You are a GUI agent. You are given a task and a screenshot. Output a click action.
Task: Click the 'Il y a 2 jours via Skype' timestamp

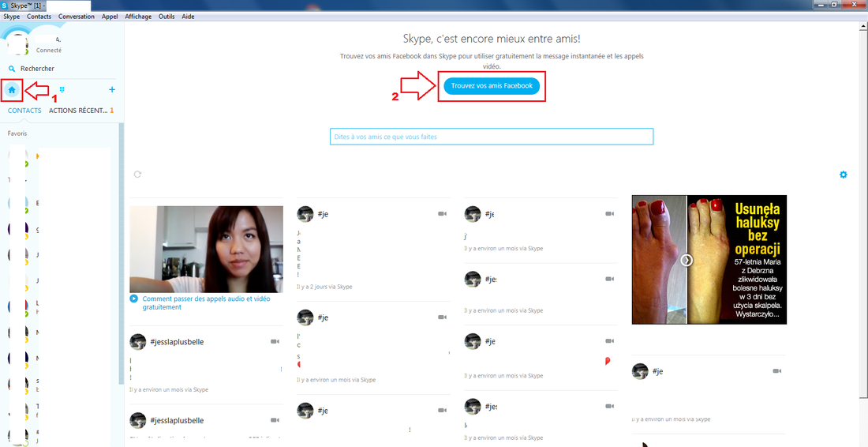[x=324, y=287]
